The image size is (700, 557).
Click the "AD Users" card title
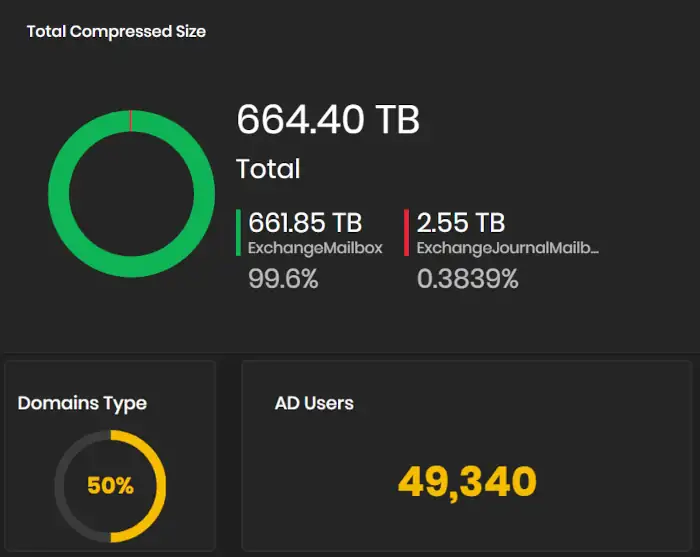314,403
